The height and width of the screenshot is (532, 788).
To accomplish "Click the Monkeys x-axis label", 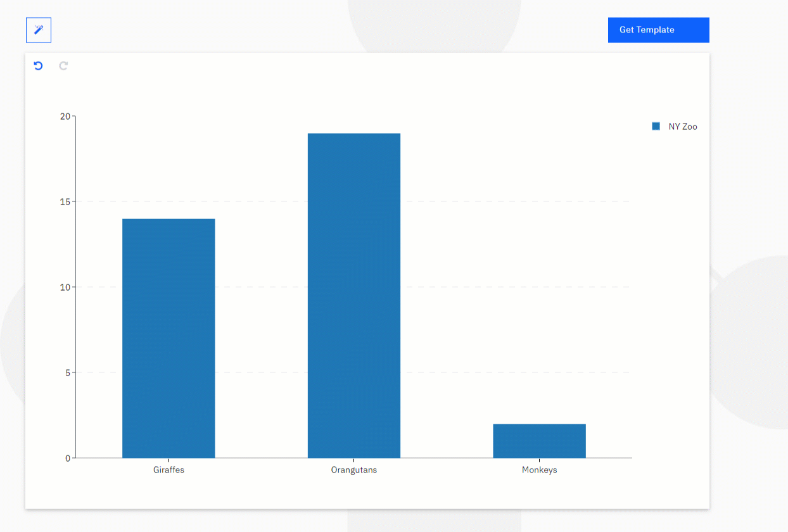I will (x=539, y=470).
